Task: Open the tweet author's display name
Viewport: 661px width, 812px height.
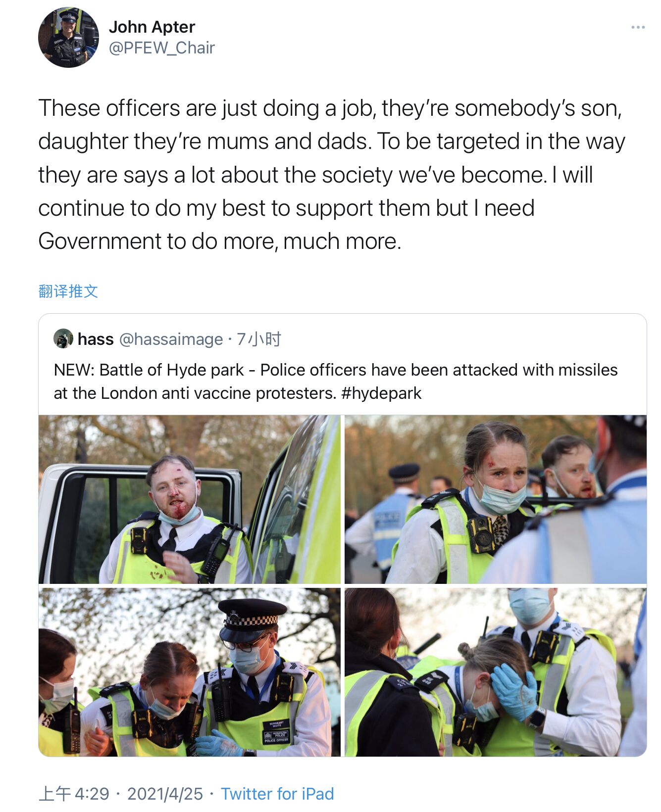Action: (152, 27)
